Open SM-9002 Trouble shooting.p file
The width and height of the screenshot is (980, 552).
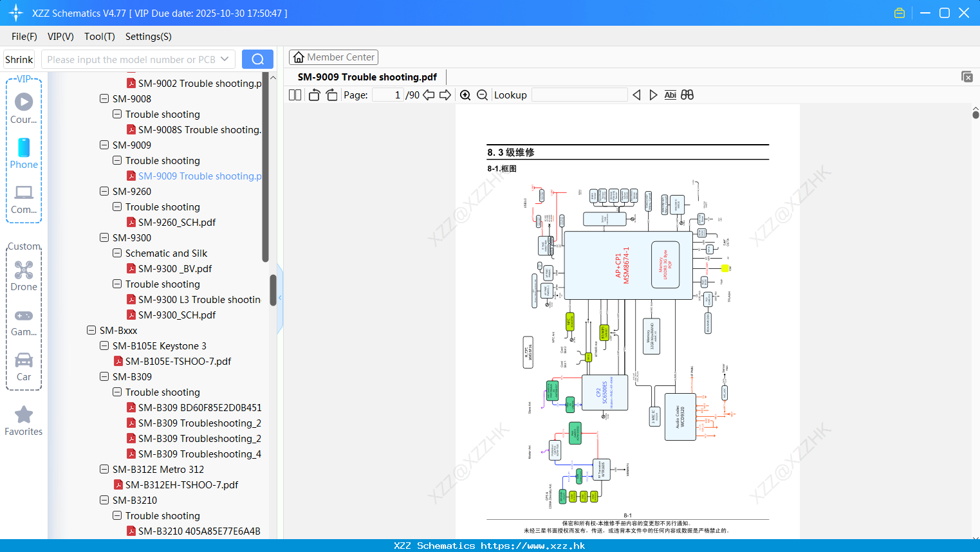[194, 84]
